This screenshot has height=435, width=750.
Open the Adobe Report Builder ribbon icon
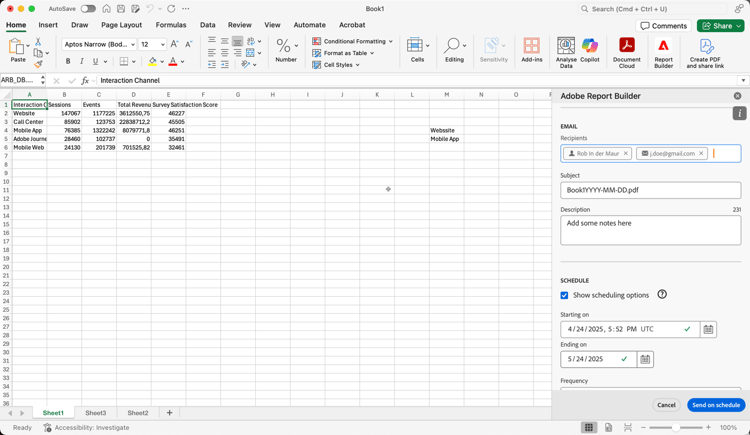pyautogui.click(x=663, y=52)
